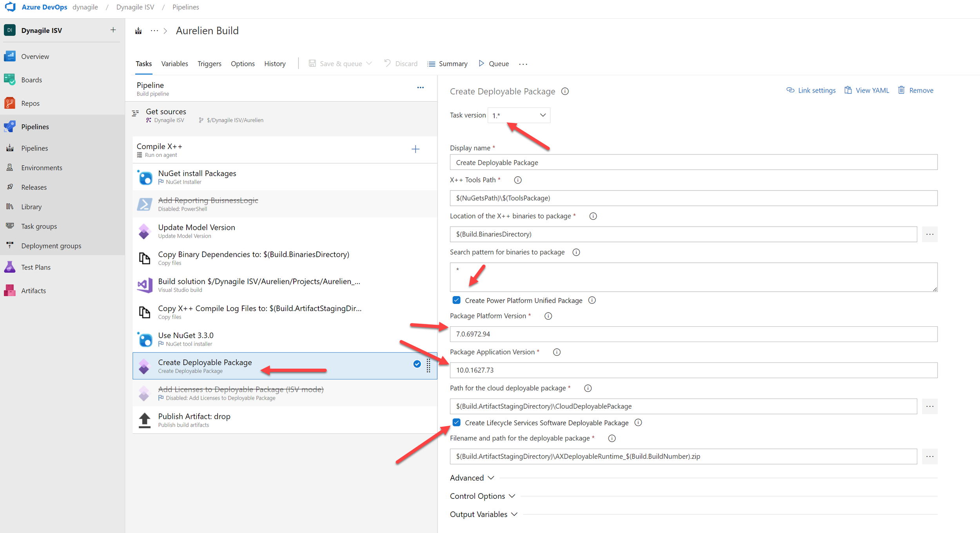Screen dimensions: 980x533
Task: Open the Repos sidebar icon
Action: pos(10,103)
